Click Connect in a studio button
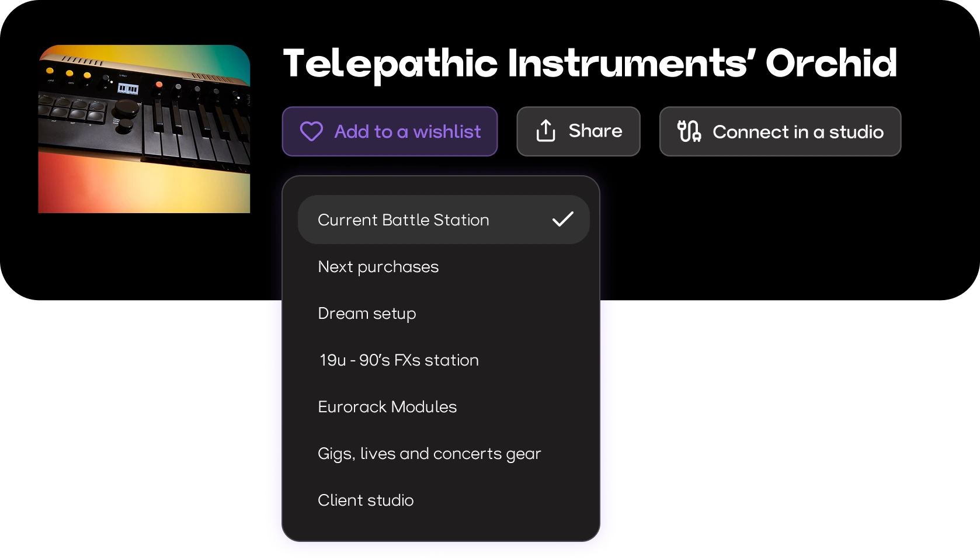980x560 pixels. tap(780, 131)
